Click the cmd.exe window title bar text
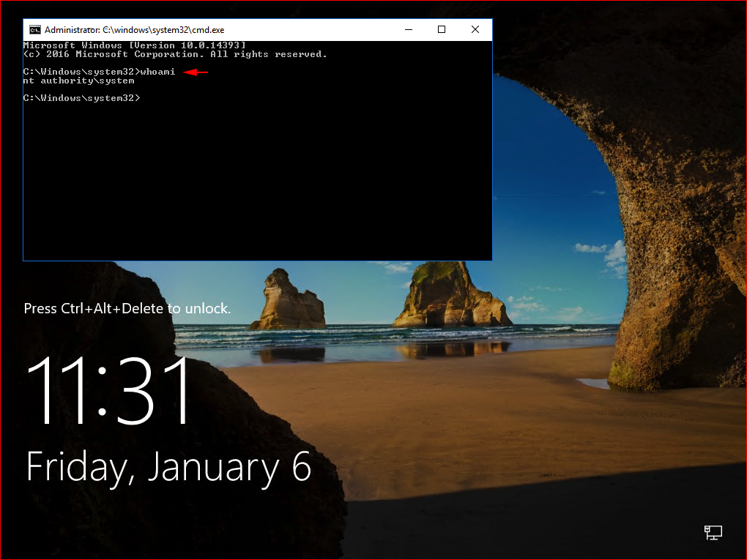 click(x=134, y=30)
